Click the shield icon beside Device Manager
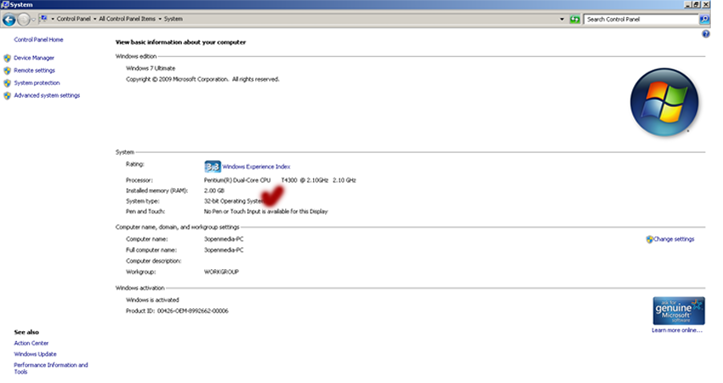Viewport: 723px width, 383px height. [7, 58]
